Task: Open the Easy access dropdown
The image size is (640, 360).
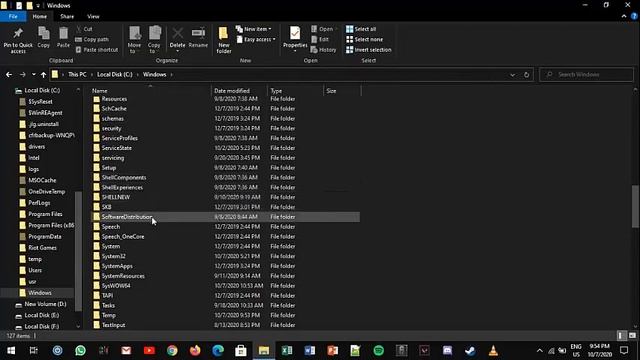Action: pyautogui.click(x=256, y=40)
